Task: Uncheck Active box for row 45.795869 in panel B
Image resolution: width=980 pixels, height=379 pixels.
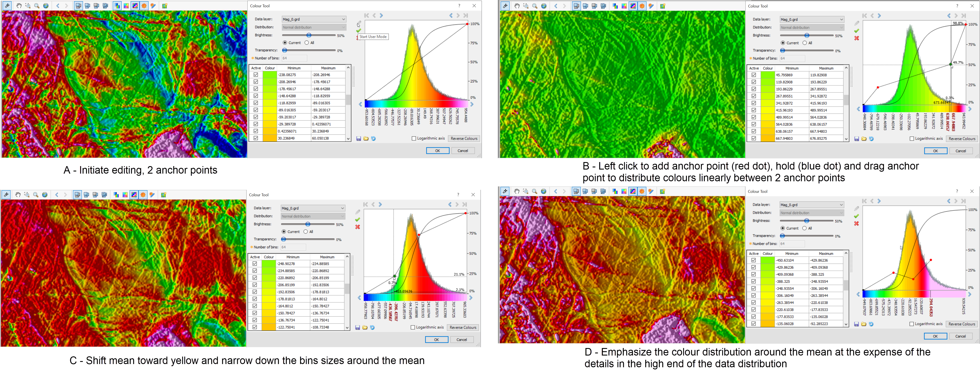Action: click(x=754, y=75)
